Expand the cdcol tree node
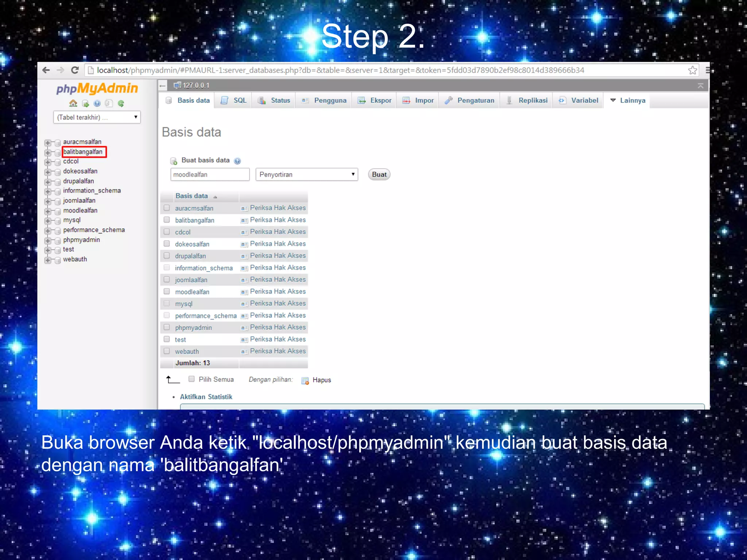Viewport: 747px width, 560px height. 48,162
